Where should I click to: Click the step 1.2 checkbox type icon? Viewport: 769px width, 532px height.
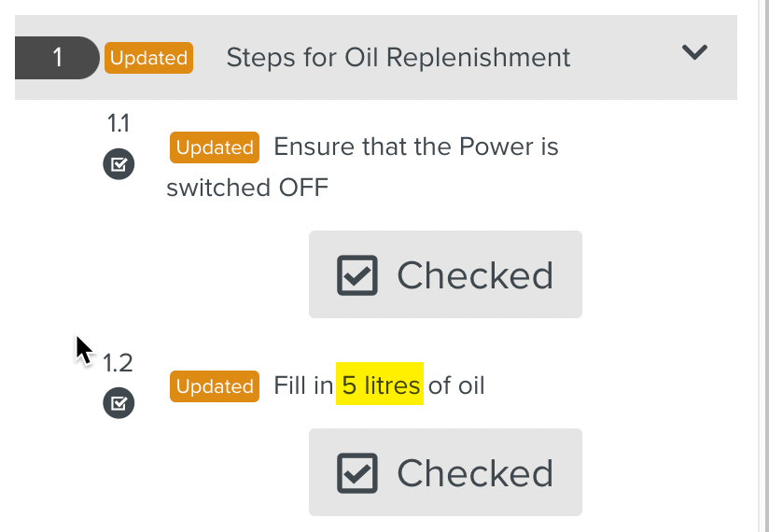click(x=119, y=403)
